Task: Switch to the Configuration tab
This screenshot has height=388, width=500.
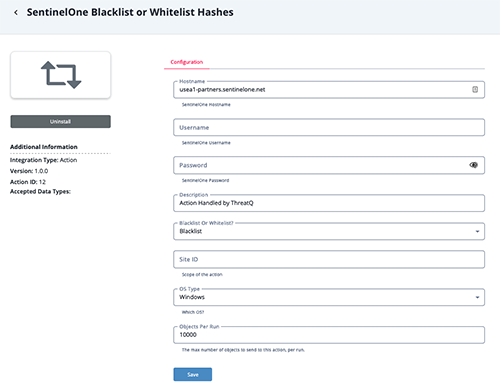Action: (x=187, y=62)
